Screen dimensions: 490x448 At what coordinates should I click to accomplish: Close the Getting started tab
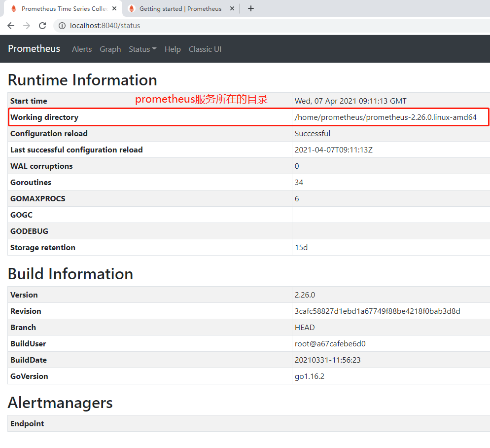[232, 8]
